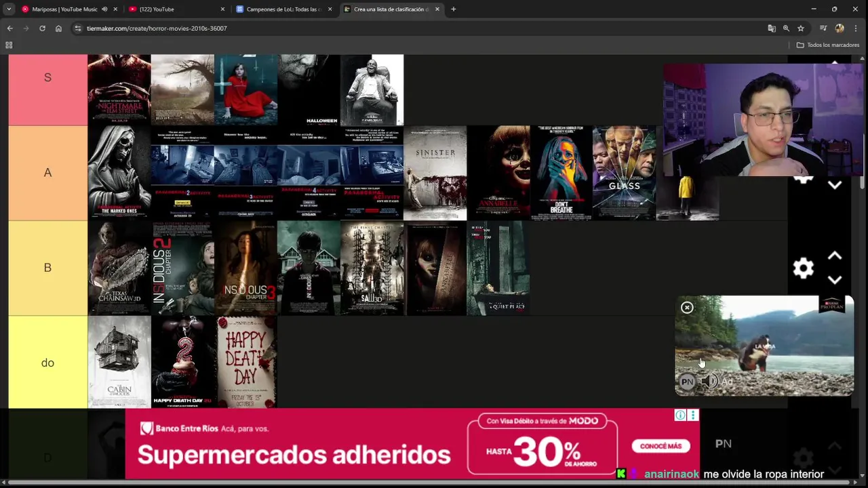This screenshot has width=868, height=488.
Task: Click the PN logo on floating video ad
Action: 687,382
